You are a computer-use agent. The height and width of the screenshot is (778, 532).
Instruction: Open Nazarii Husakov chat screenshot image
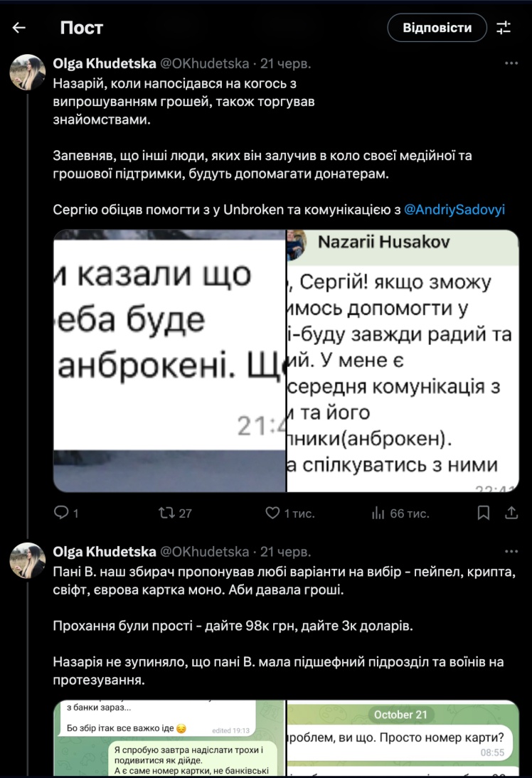coord(403,361)
